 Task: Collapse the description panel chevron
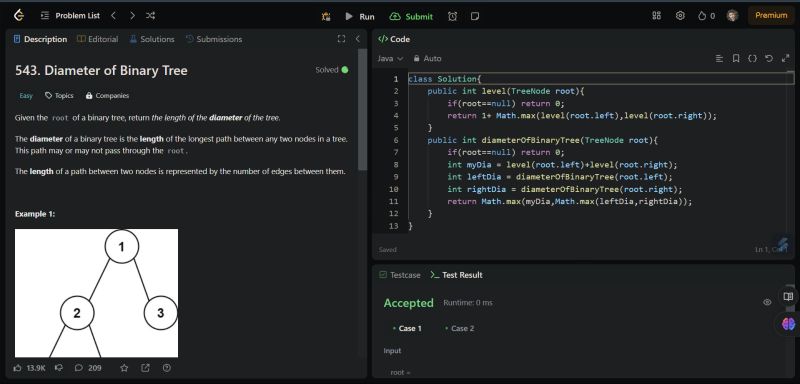tap(358, 39)
